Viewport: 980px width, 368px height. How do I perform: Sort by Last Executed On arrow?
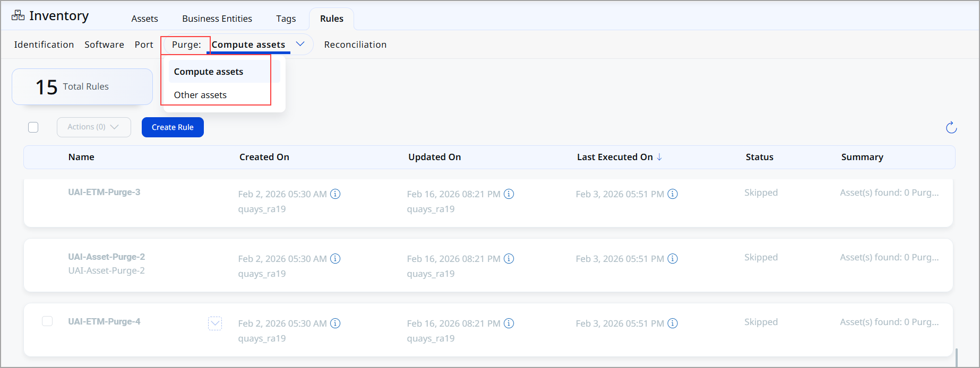[x=659, y=157]
